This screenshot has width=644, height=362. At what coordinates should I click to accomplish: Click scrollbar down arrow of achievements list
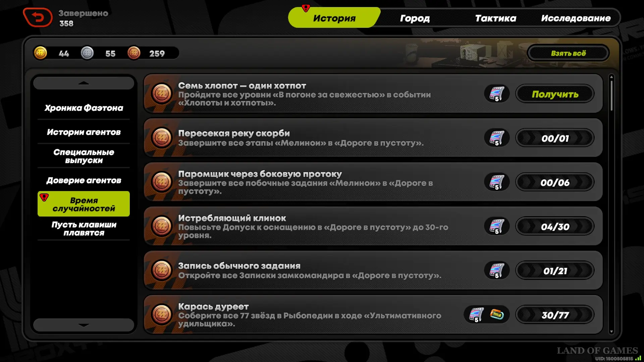pos(611,331)
